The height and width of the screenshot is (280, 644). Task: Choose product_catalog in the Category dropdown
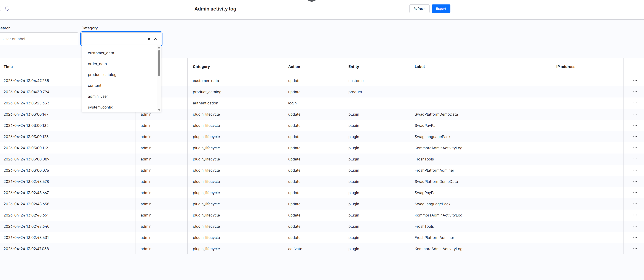(x=121, y=75)
